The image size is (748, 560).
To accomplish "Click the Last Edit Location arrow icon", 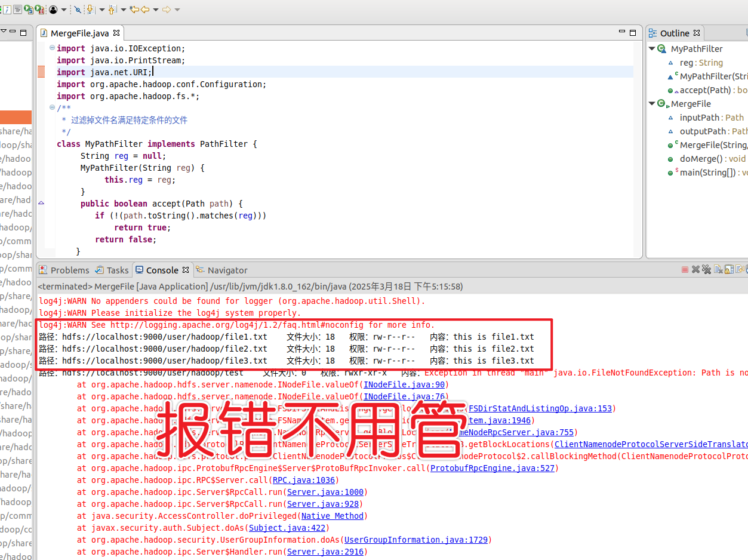I will coord(134,10).
